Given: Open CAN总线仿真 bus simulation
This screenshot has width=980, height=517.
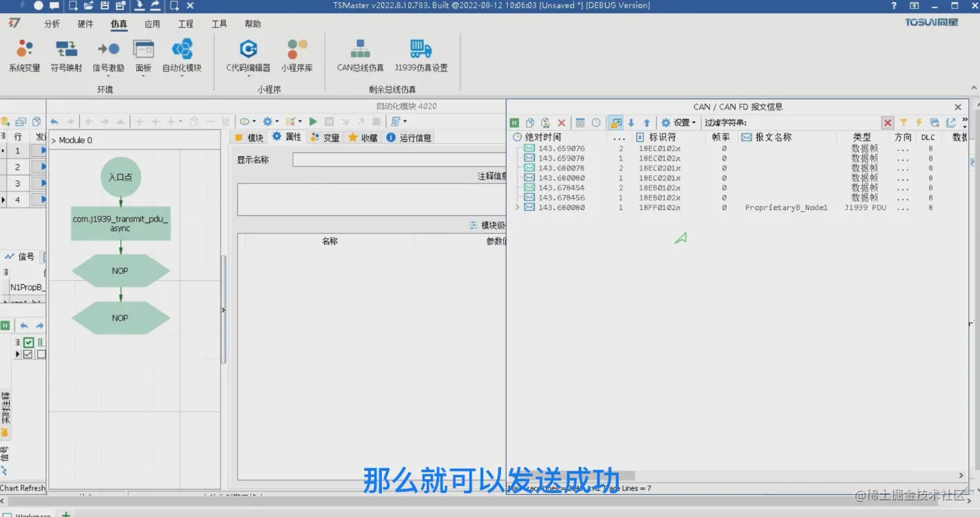Looking at the screenshot, I should point(360,56).
